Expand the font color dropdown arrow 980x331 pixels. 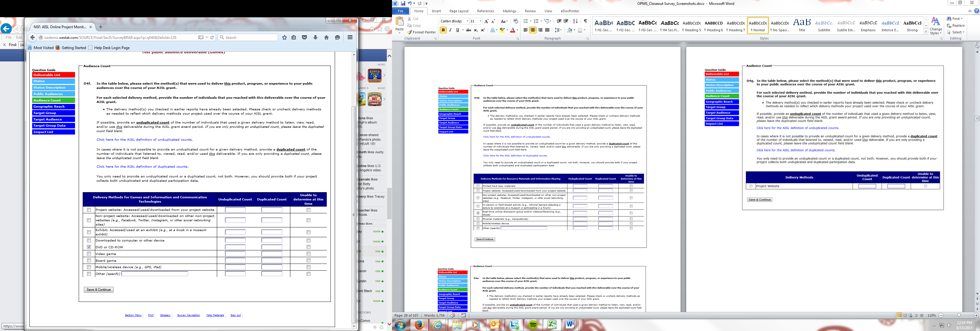517,30
